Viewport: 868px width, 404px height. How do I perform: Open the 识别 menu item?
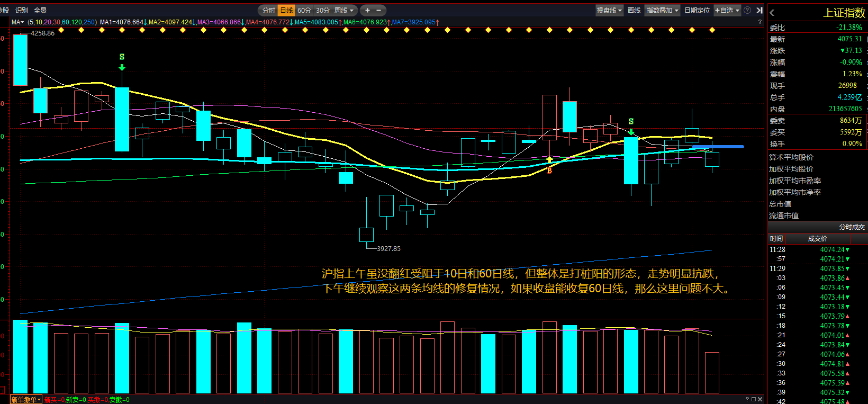pos(22,10)
